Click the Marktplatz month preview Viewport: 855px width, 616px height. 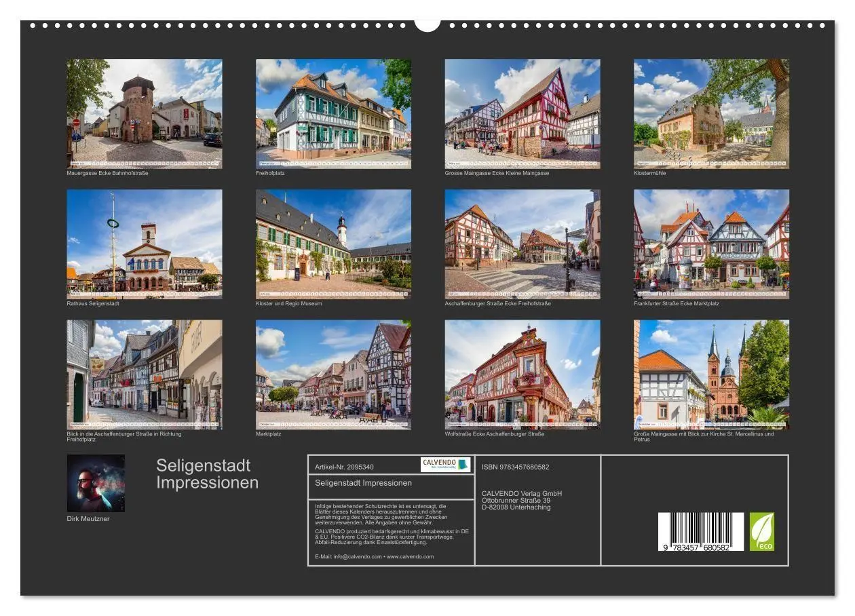[x=334, y=374]
